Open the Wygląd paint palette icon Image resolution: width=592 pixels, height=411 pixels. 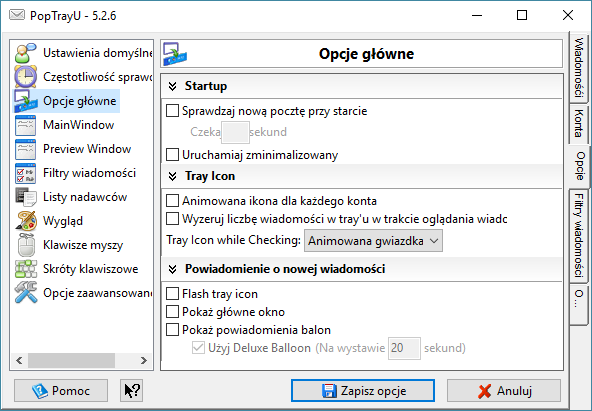(26, 221)
